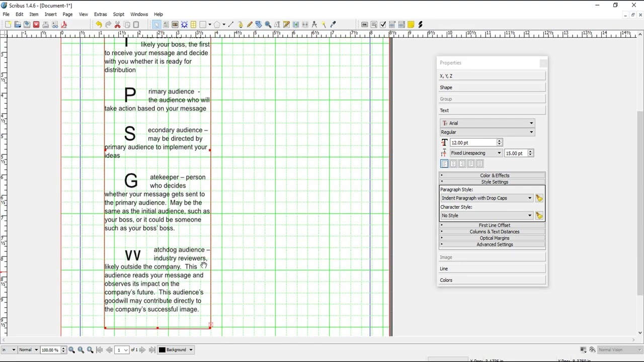Open the Background layer selector
This screenshot has width=644, height=362.
176,350
